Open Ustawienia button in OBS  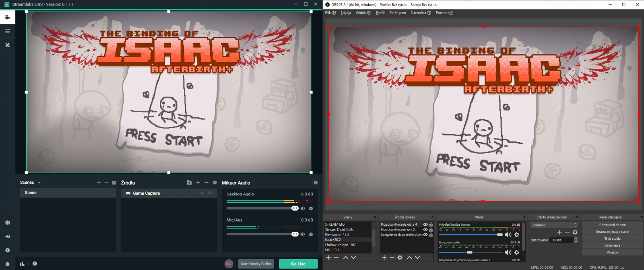(x=612, y=245)
